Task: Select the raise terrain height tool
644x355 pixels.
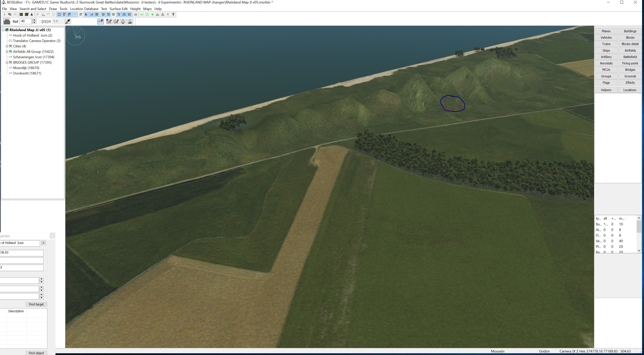Action: [x=101, y=21]
